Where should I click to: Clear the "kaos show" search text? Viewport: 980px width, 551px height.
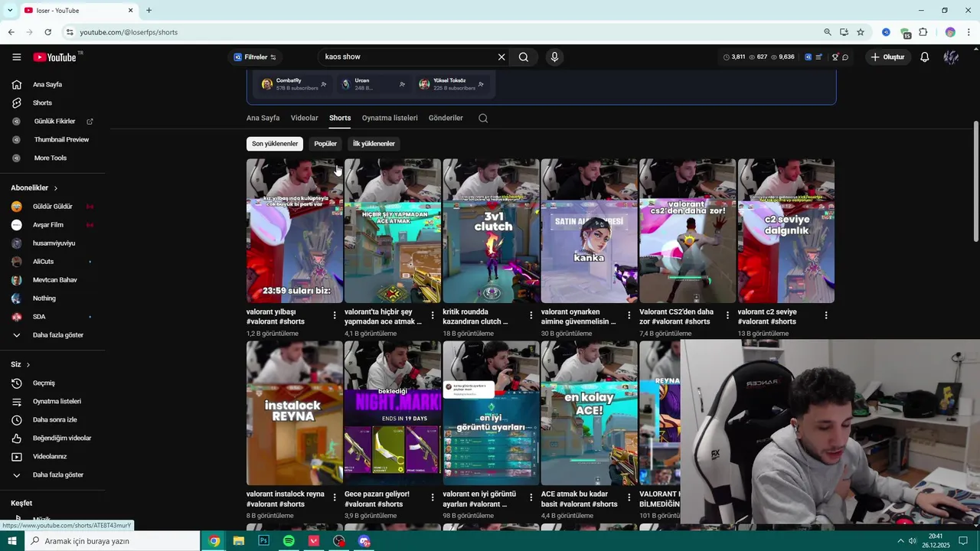click(501, 57)
